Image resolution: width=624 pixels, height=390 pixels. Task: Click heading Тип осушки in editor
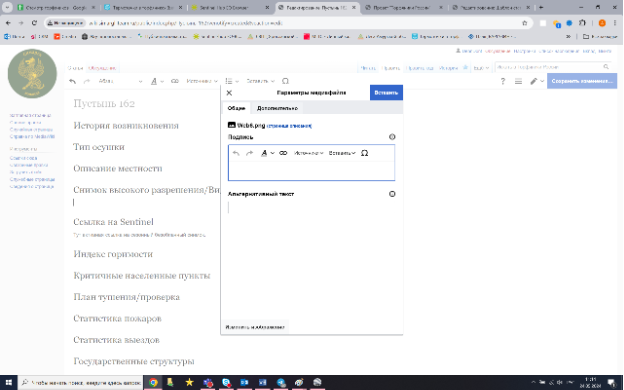click(99, 147)
